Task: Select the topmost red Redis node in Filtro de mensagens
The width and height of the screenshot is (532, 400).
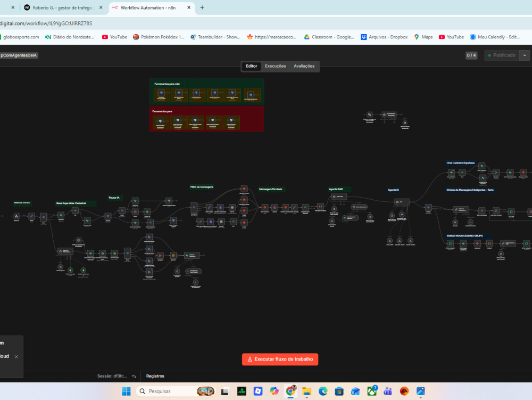Action: [x=244, y=189]
